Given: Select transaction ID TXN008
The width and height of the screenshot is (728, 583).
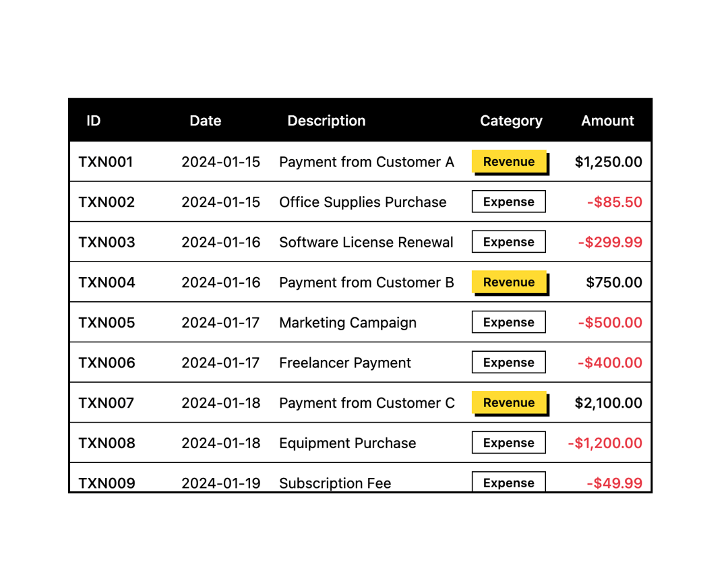Looking at the screenshot, I should (107, 443).
